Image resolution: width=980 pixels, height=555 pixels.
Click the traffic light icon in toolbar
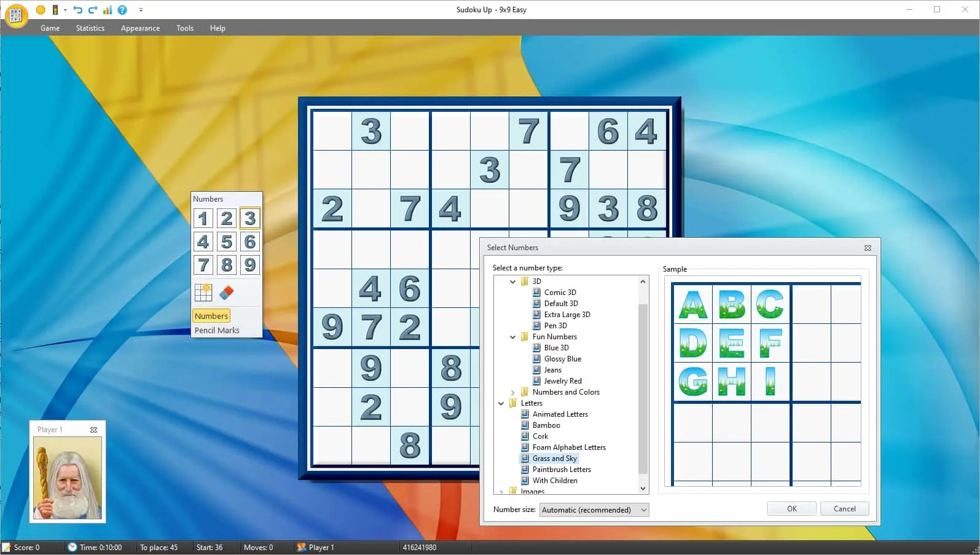click(x=55, y=10)
